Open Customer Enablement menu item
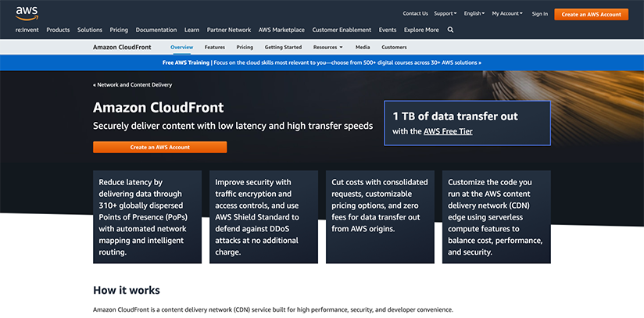 [x=342, y=30]
